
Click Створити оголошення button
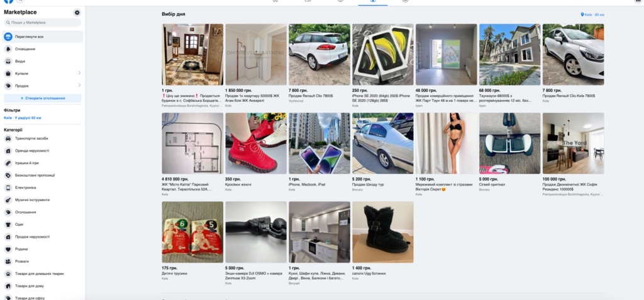pyautogui.click(x=43, y=98)
